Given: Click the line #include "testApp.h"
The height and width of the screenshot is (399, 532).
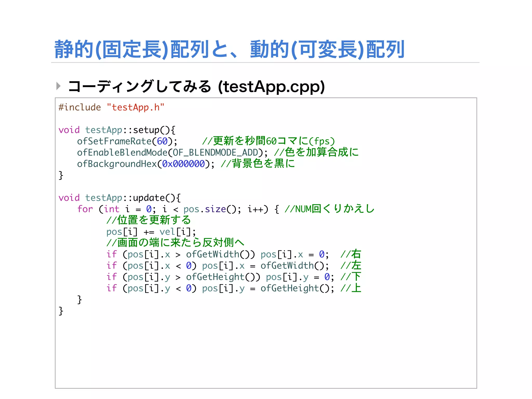Looking at the screenshot, I should click(x=111, y=107).
